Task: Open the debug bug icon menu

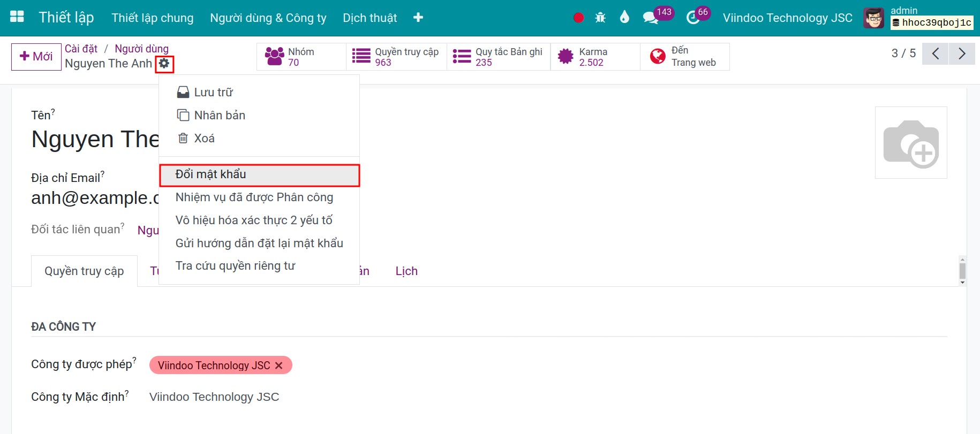Action: (x=600, y=18)
